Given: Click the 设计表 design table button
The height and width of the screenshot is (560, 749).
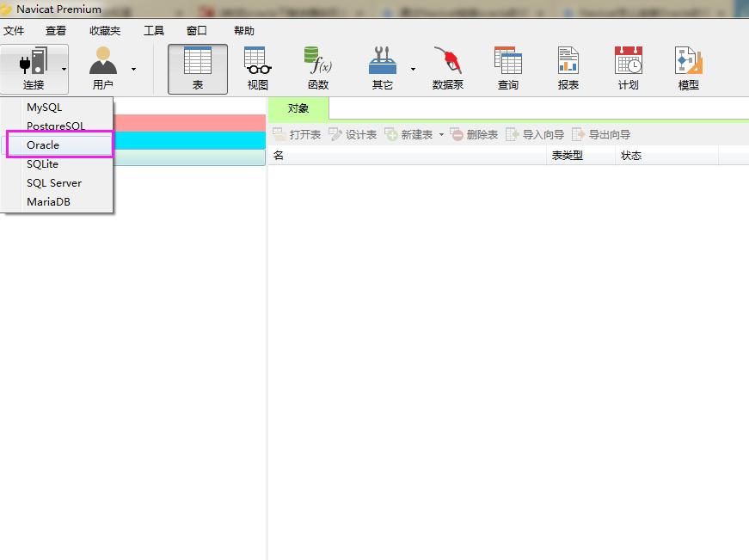Looking at the screenshot, I should [353, 135].
